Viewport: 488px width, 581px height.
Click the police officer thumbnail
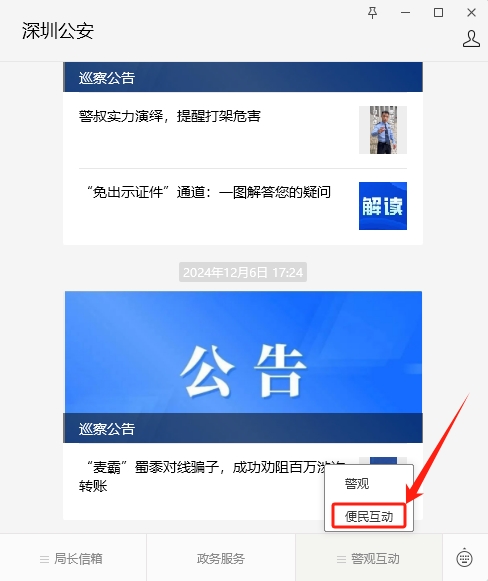pos(383,130)
